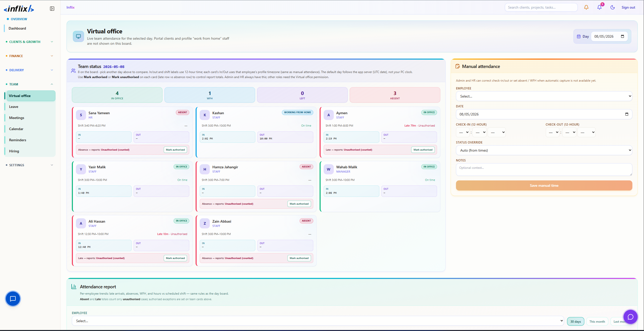Click the Day date field at top right
Screen dimensions: 644x331
(x=609, y=36)
